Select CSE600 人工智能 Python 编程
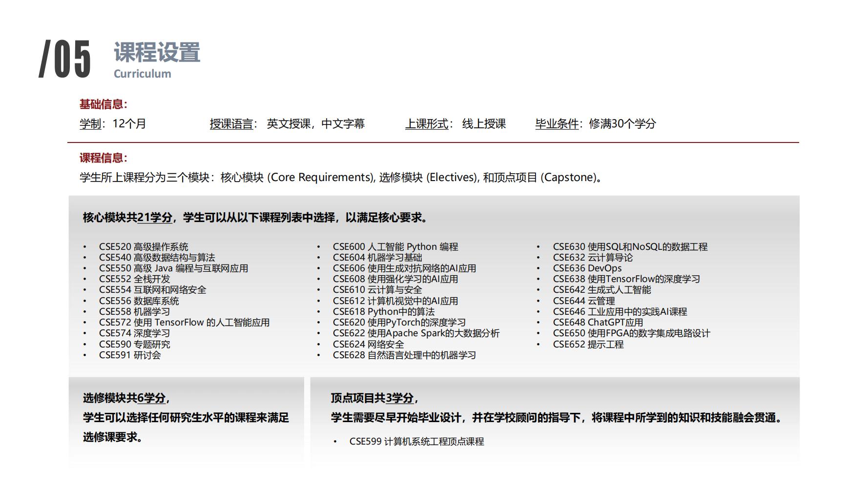 pyautogui.click(x=396, y=247)
